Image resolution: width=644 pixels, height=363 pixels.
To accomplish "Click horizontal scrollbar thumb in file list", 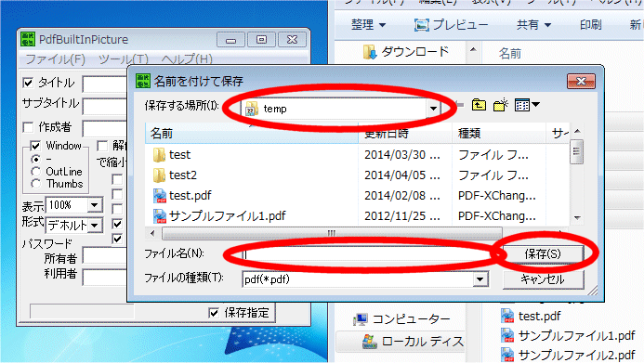I will [332, 233].
